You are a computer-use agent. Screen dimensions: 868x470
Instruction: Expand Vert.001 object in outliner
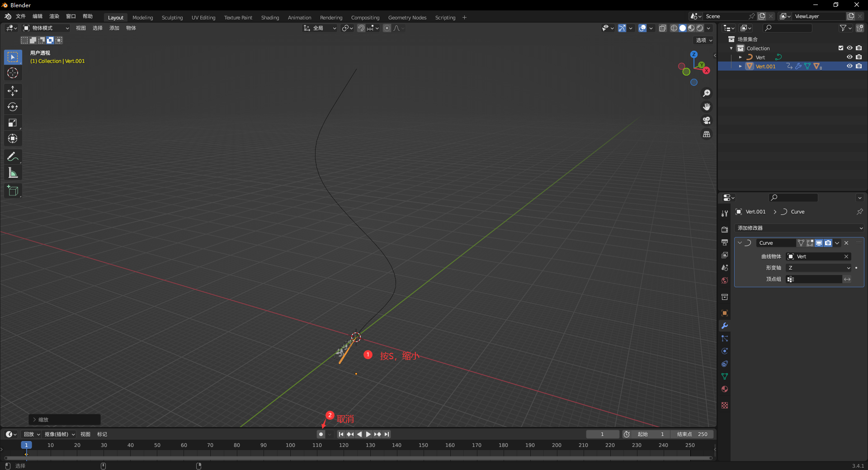click(741, 66)
